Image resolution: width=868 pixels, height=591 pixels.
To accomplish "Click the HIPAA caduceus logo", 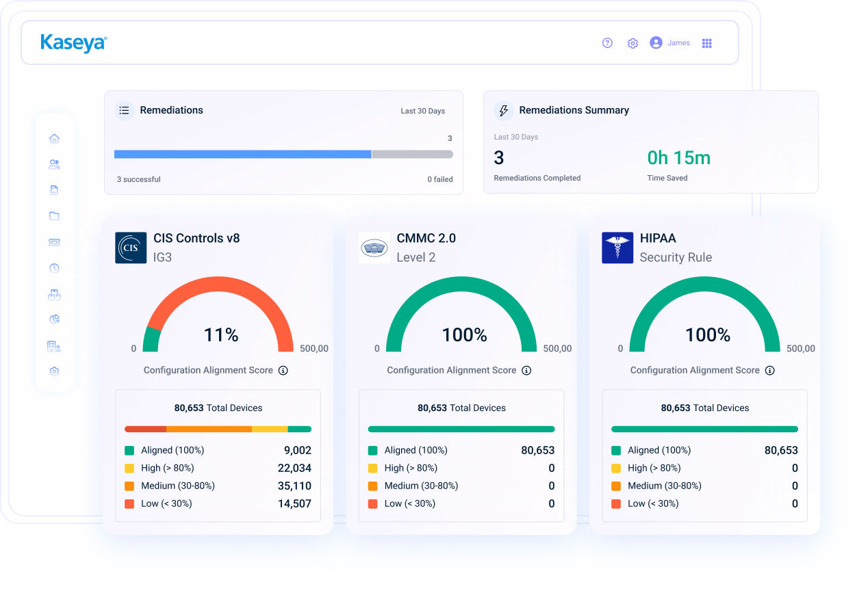I will click(617, 248).
